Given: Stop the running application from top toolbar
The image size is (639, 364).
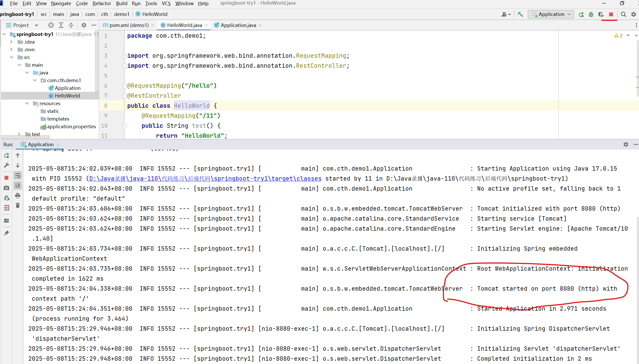Looking at the screenshot, I should click(611, 14).
